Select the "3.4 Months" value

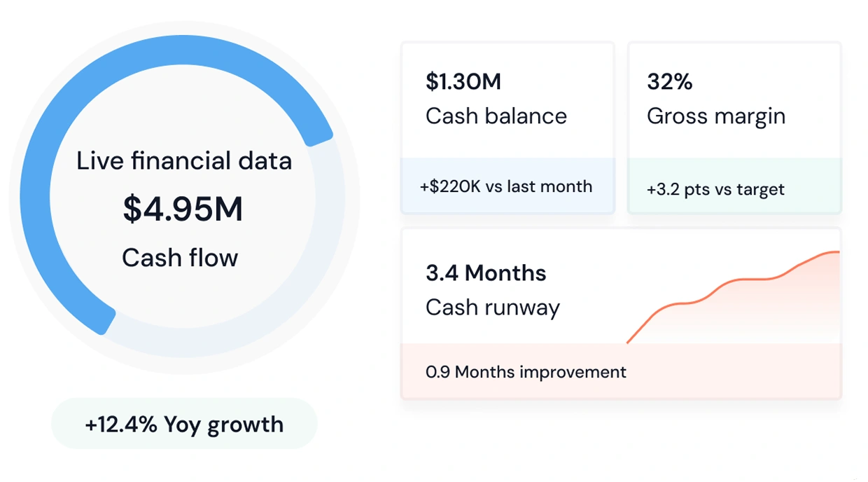486,273
